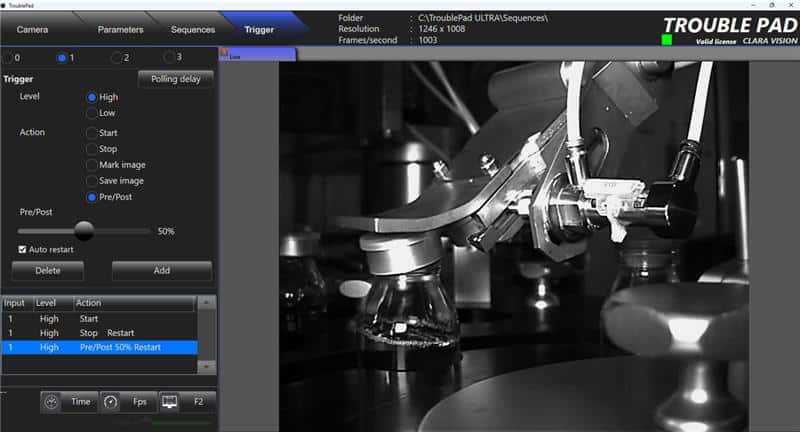Image resolution: width=800 pixels, height=432 pixels.
Task: Click the Pre/Post slider track right of knob
Action: point(122,231)
